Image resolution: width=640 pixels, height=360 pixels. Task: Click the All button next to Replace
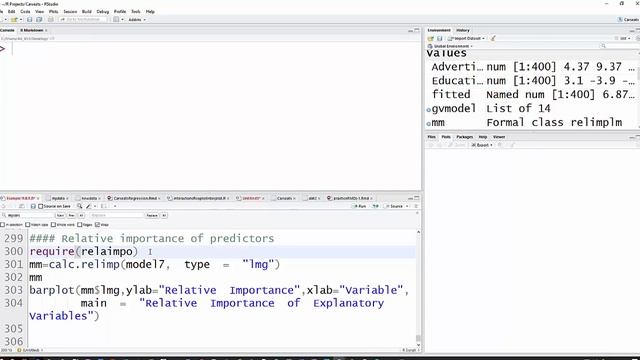(x=164, y=215)
